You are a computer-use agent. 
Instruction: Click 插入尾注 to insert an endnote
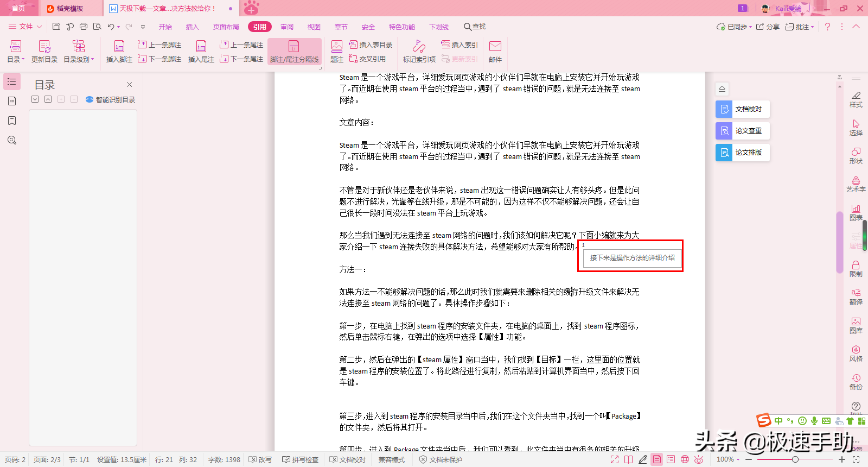pos(201,52)
